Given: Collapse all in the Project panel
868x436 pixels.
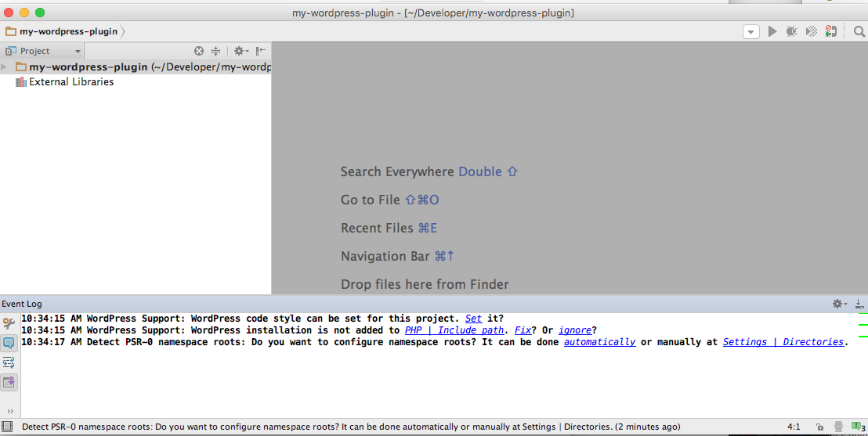Looking at the screenshot, I should (216, 51).
